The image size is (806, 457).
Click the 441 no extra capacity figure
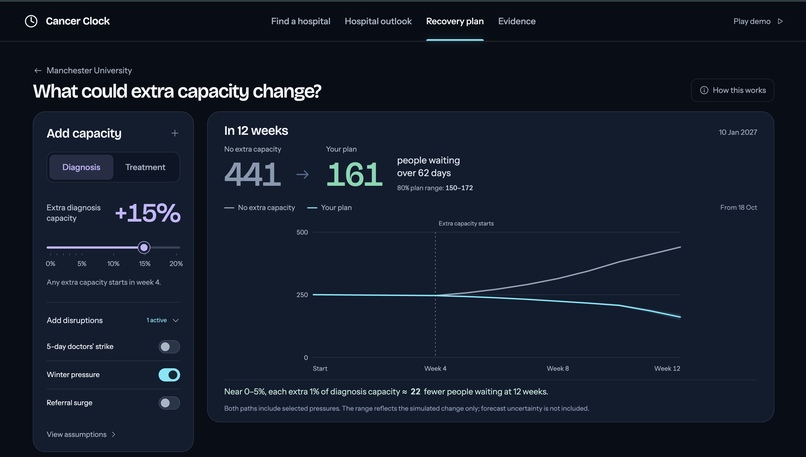pyautogui.click(x=252, y=174)
